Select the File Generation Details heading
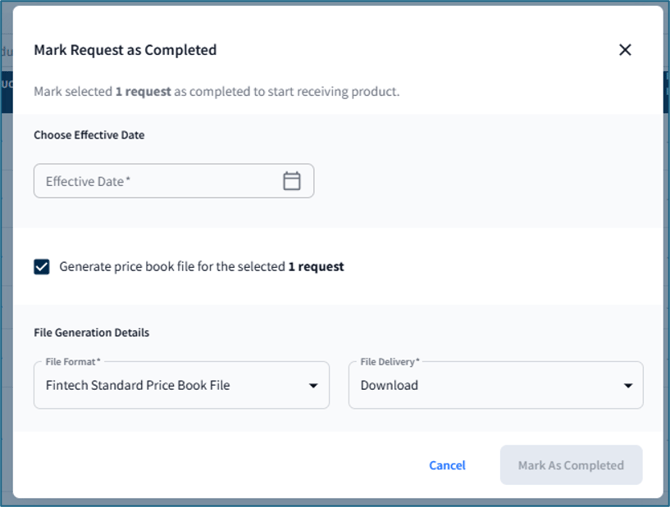Image resolution: width=670 pixels, height=507 pixels. 91,332
